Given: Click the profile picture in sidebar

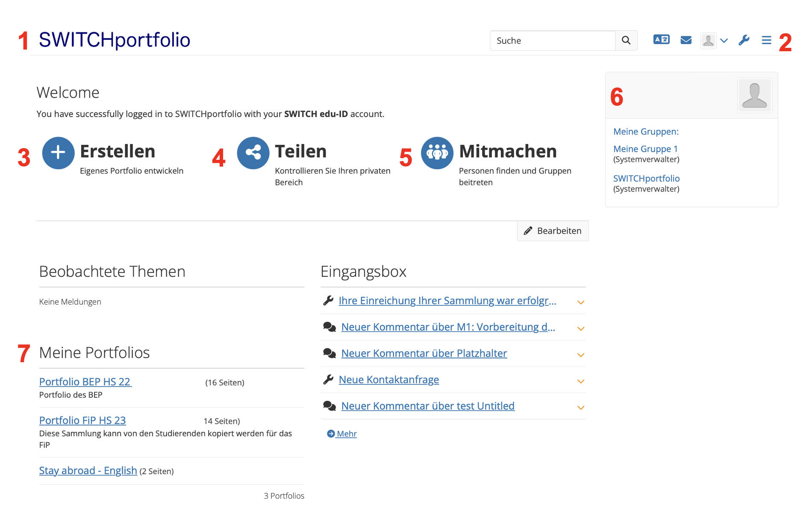Looking at the screenshot, I should tap(754, 95).
